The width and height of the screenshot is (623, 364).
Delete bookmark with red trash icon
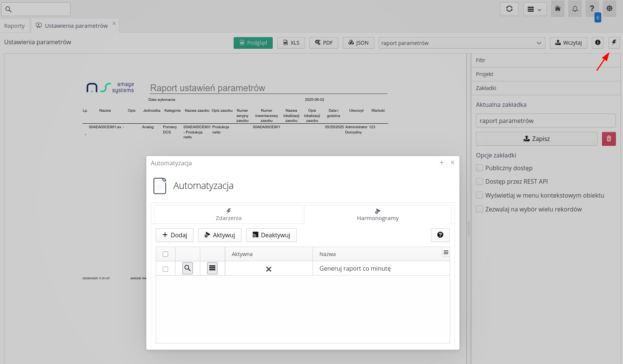point(608,139)
